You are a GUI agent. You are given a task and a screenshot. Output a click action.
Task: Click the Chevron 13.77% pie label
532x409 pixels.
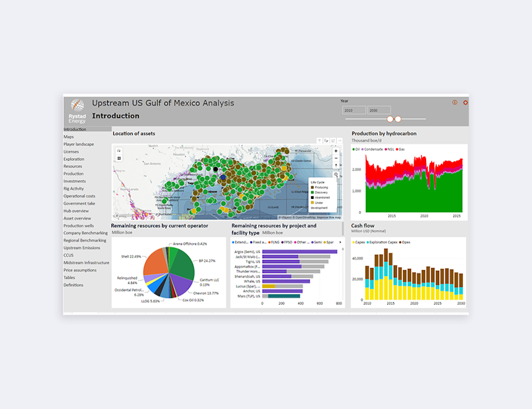click(206, 293)
